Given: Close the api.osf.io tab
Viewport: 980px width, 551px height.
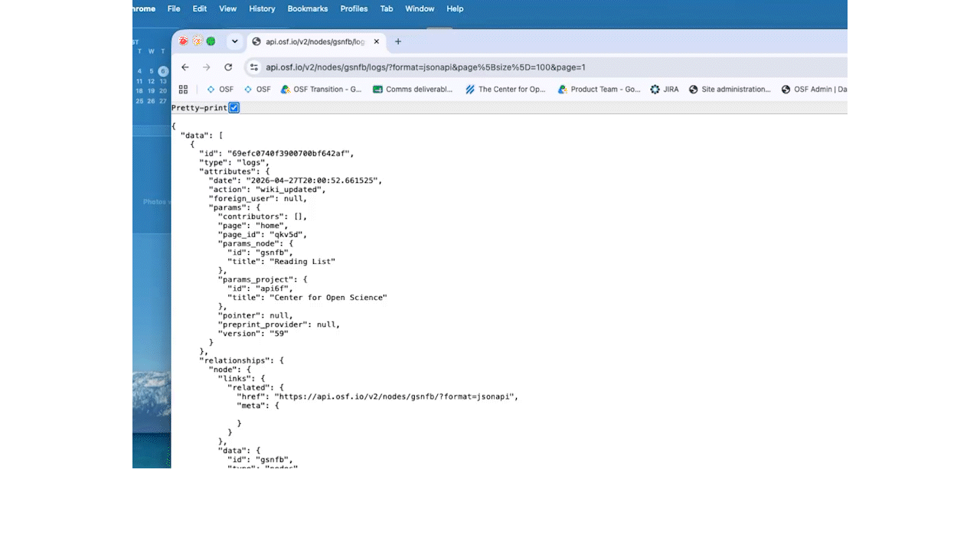Looking at the screenshot, I should pyautogui.click(x=377, y=41).
